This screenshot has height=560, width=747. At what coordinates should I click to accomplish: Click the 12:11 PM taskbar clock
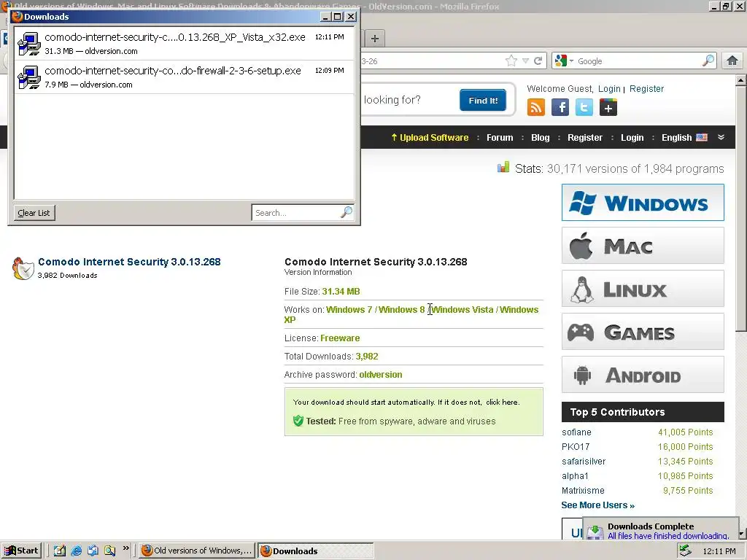719,551
